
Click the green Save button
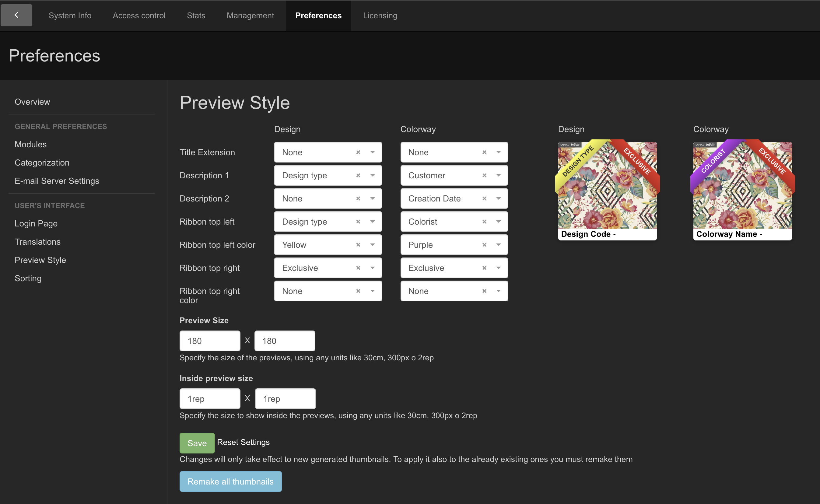[x=197, y=443]
